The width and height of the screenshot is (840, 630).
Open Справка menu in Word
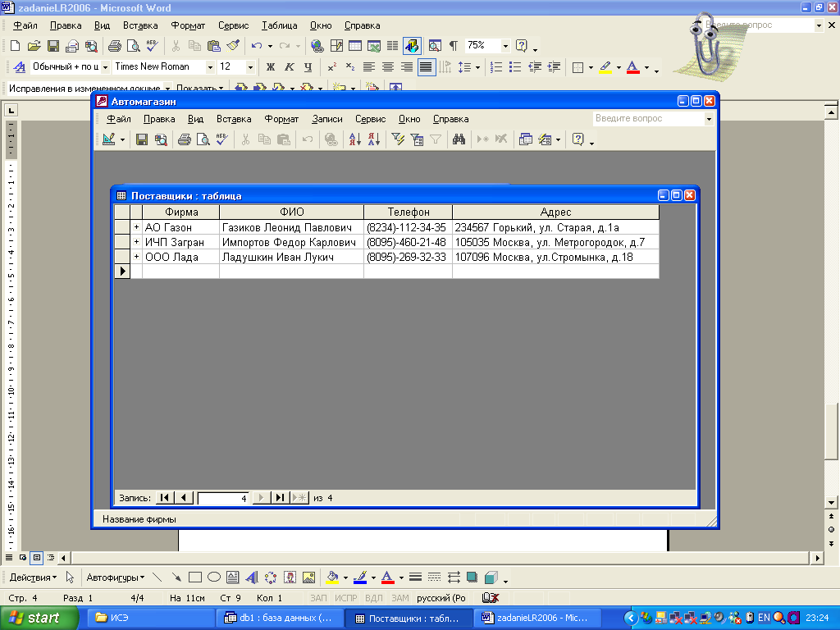point(362,25)
